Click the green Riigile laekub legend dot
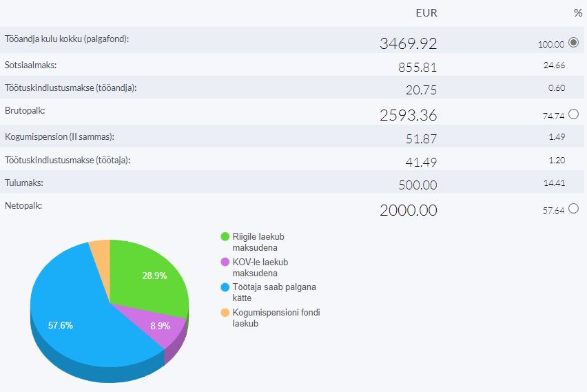 pos(225,237)
